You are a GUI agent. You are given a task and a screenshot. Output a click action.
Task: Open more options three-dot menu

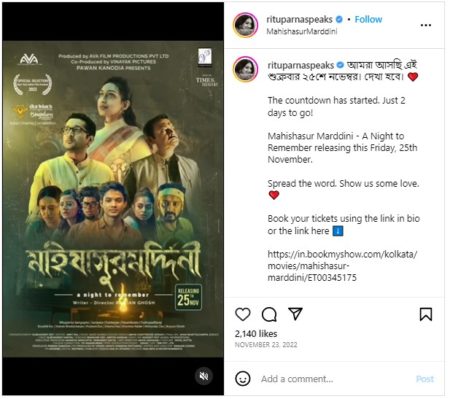426,25
